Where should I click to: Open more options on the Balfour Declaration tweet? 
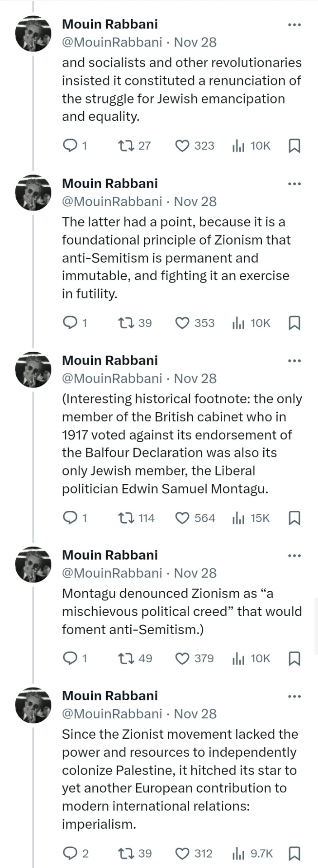(294, 361)
